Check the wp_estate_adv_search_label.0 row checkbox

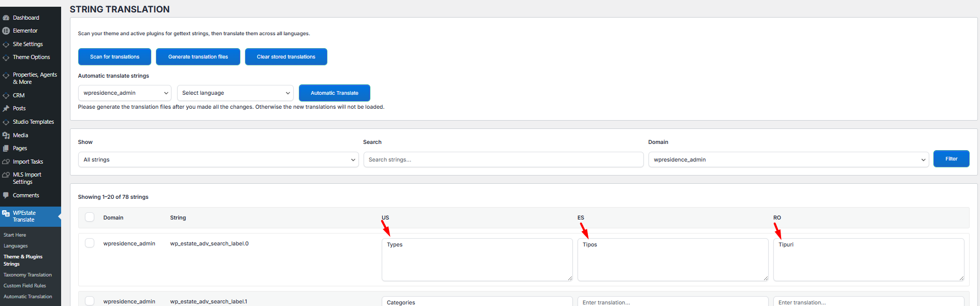point(90,243)
